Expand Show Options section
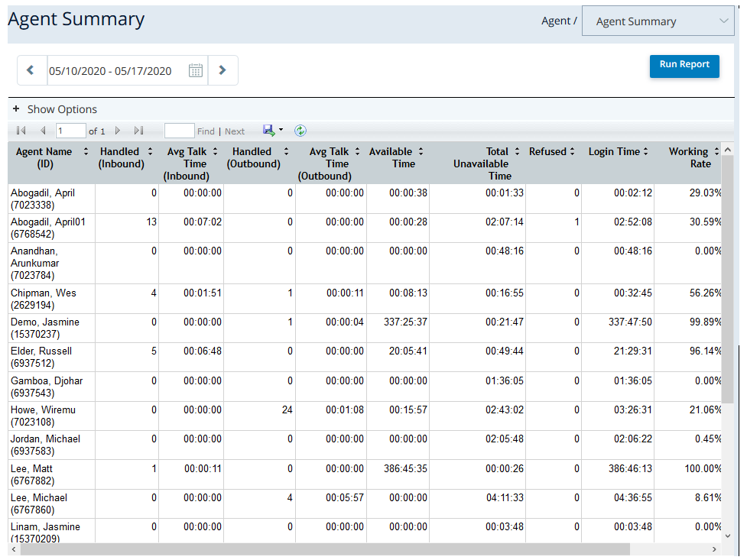 tap(55, 109)
